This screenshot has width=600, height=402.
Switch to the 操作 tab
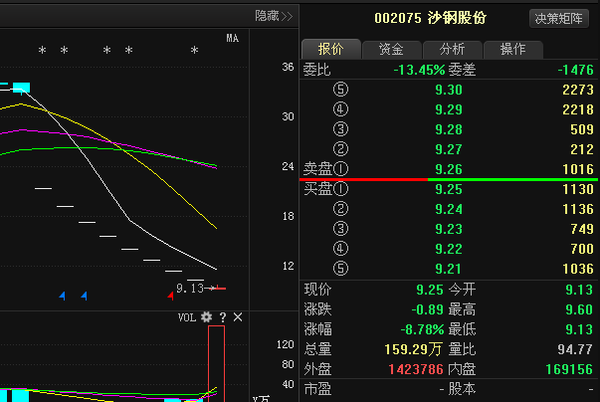[x=513, y=49]
